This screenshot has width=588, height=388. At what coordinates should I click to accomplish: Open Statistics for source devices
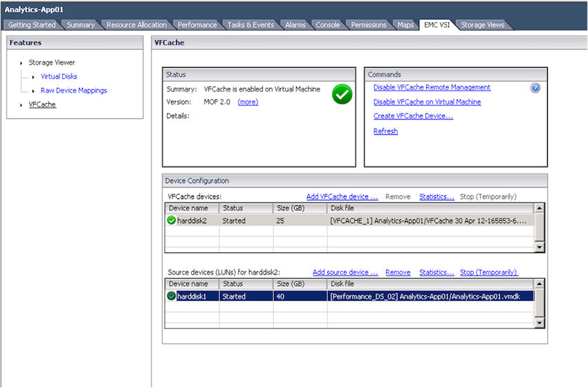437,272
